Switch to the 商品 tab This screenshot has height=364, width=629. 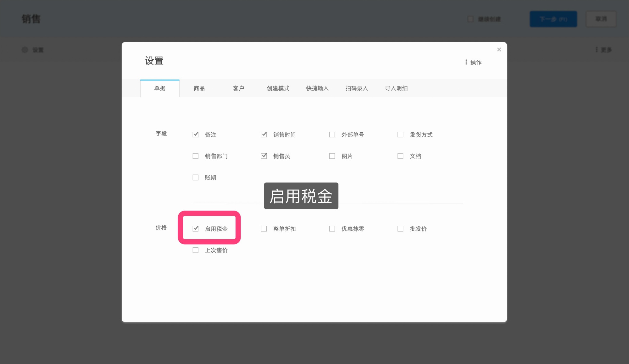tap(199, 88)
